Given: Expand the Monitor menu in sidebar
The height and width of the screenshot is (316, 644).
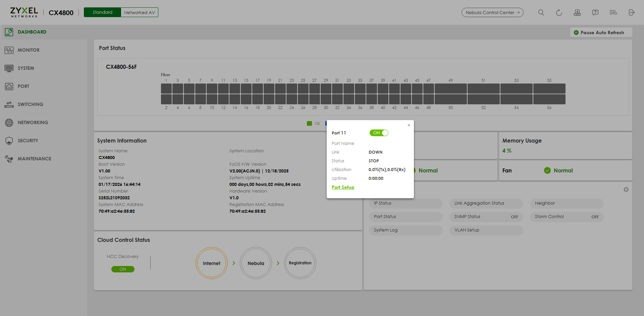Looking at the screenshot, I should point(29,50).
